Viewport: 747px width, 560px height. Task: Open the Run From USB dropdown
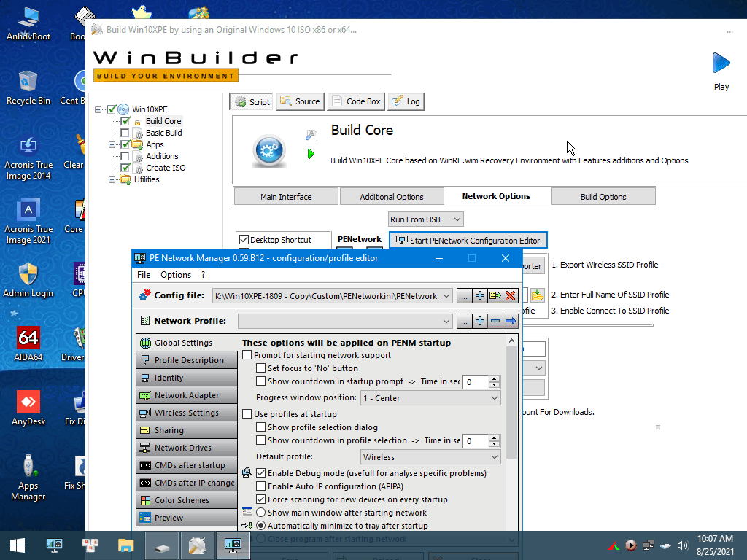pos(425,219)
